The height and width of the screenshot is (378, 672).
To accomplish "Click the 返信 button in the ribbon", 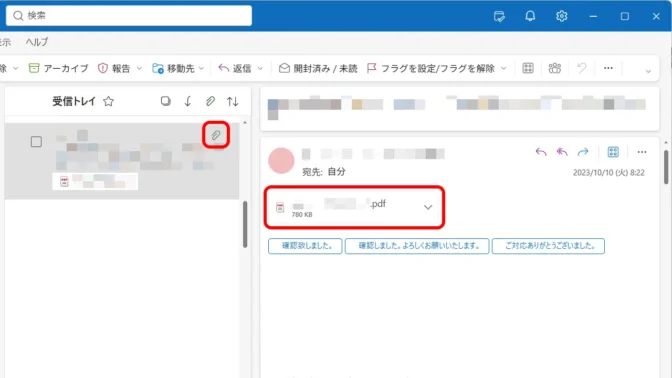I will (235, 68).
